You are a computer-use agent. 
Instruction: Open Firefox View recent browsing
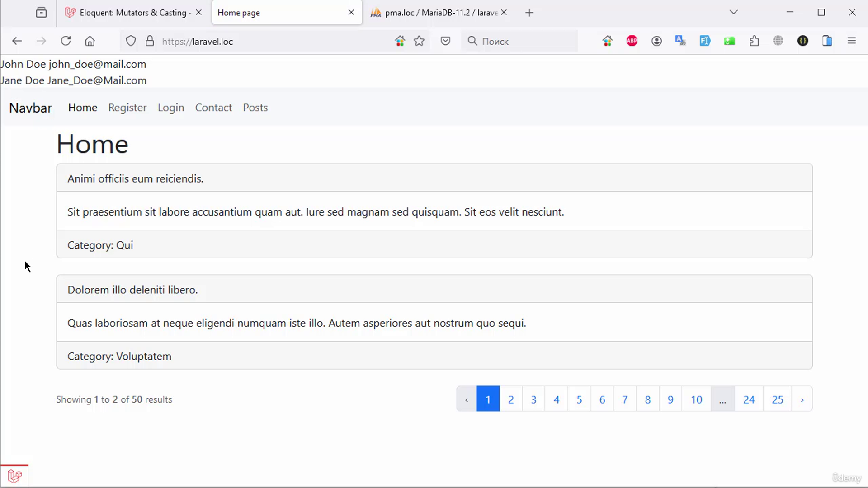[x=41, y=13]
